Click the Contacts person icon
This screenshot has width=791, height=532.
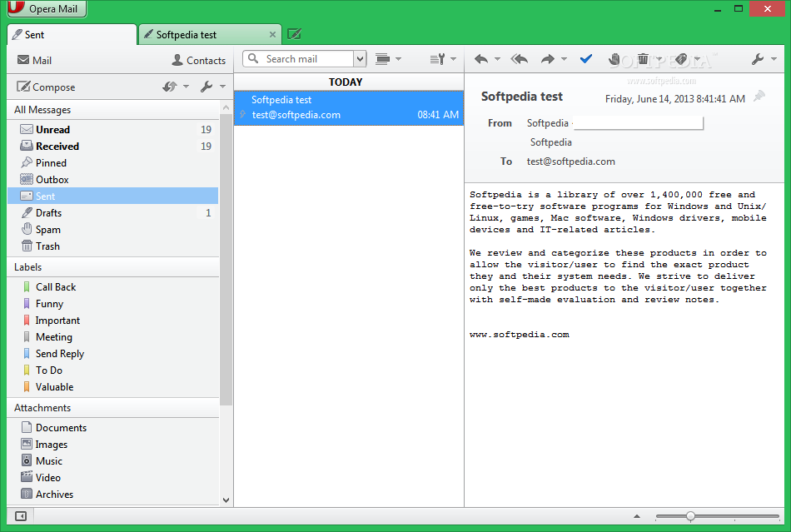pyautogui.click(x=177, y=60)
